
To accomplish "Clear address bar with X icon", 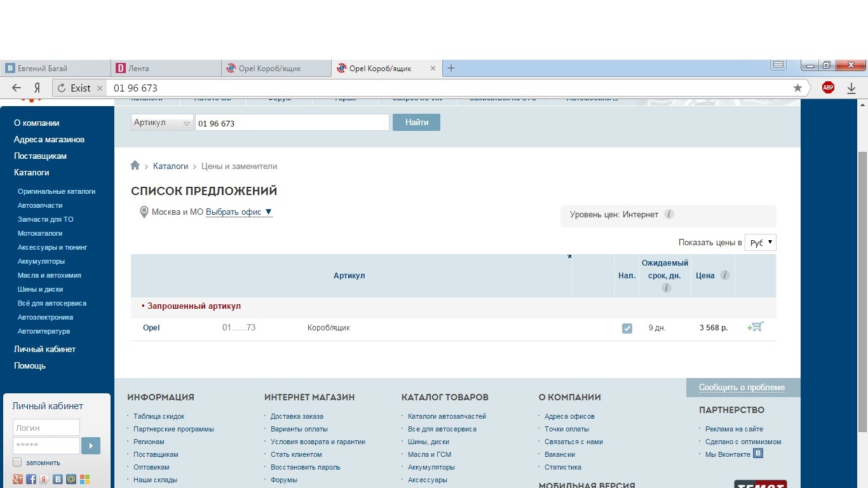I will pos(100,88).
